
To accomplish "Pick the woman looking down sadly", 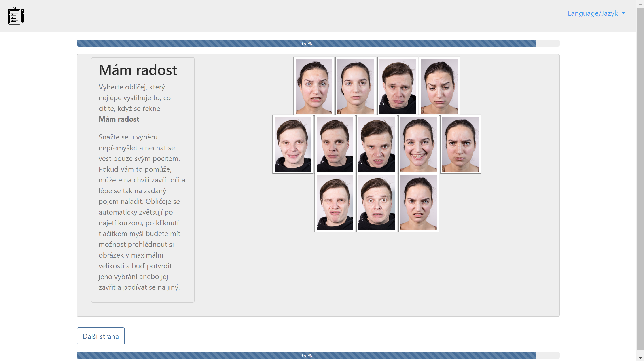I will (439, 86).
